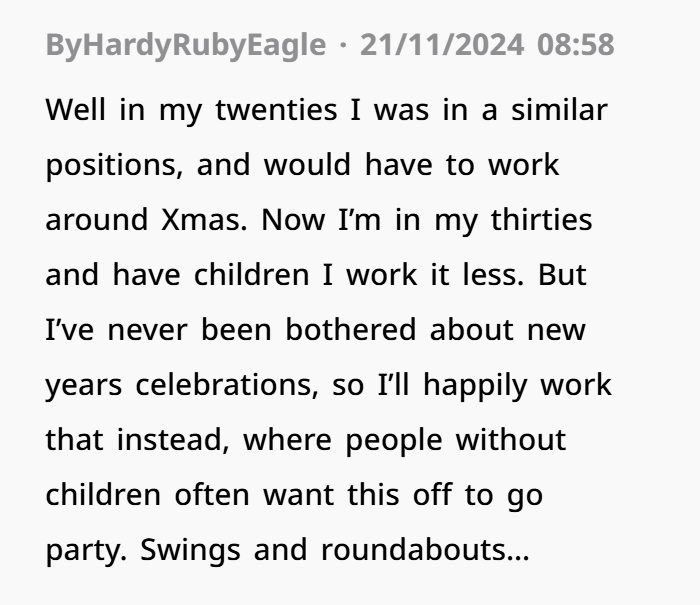Click 'children' in the 'and have children' line
The height and width of the screenshot is (605, 700).
[251, 275]
